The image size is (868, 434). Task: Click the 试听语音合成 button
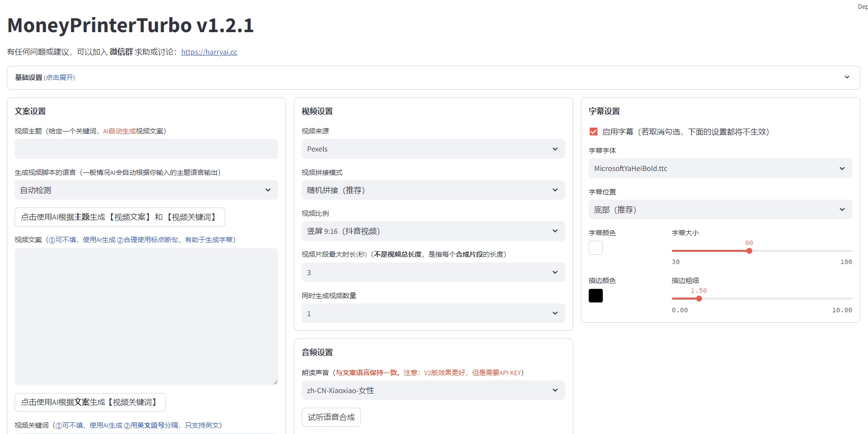coord(331,417)
